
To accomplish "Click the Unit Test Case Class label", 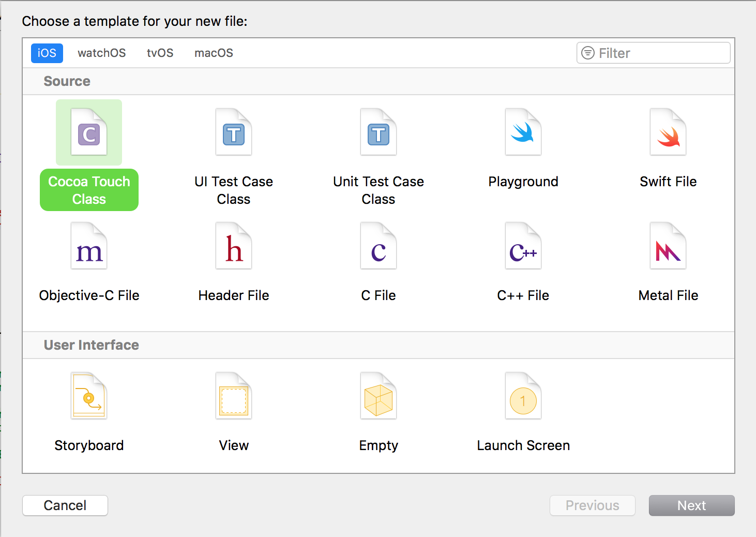I will point(379,190).
